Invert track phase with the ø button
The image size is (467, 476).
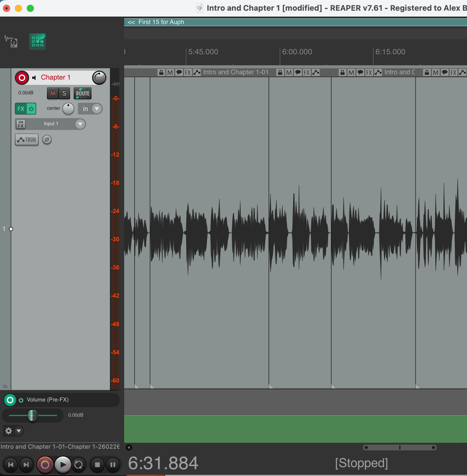coord(47,139)
